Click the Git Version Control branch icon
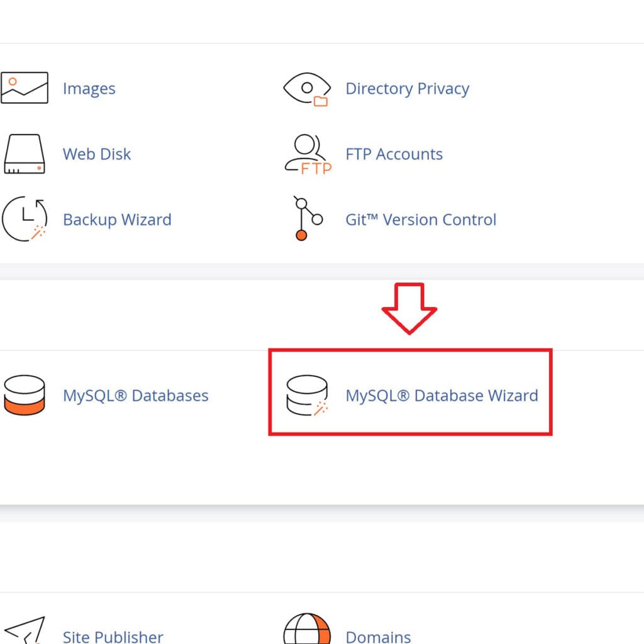This screenshot has width=644, height=644. click(308, 218)
